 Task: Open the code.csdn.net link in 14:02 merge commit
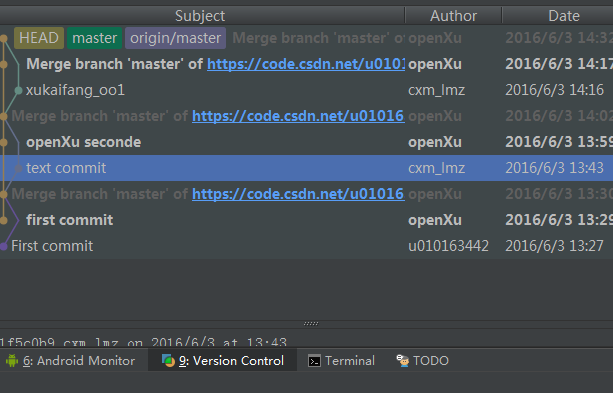point(298,116)
